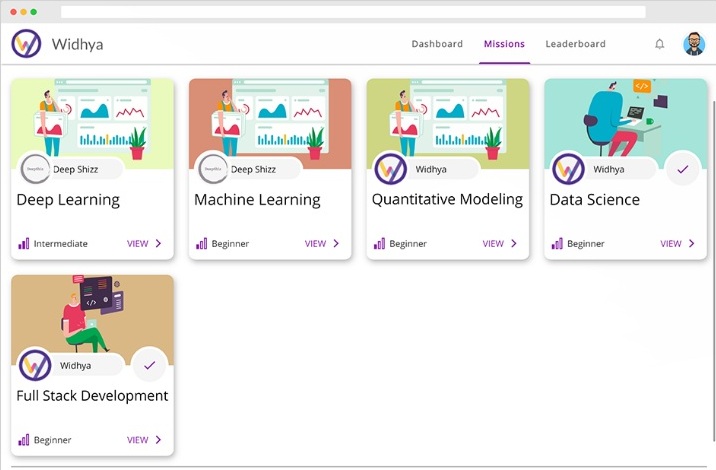
Task: Click the yellow minimize window button
Action: coord(24,12)
